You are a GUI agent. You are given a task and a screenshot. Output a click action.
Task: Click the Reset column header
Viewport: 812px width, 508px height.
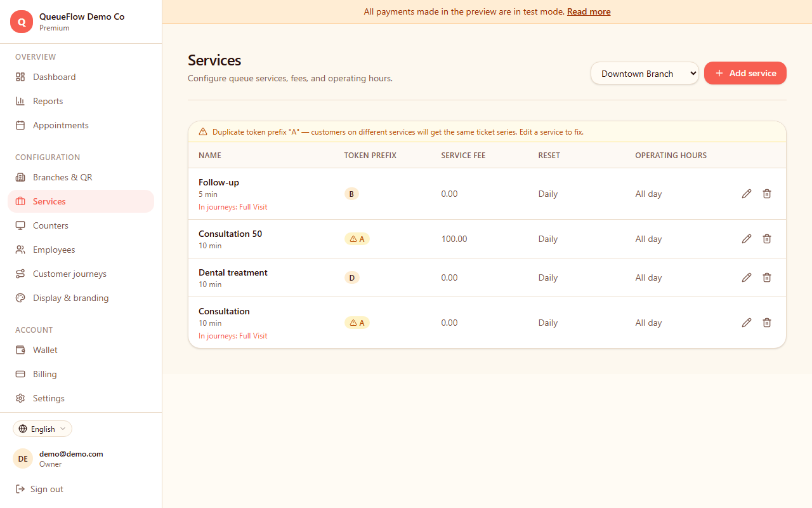tap(549, 155)
